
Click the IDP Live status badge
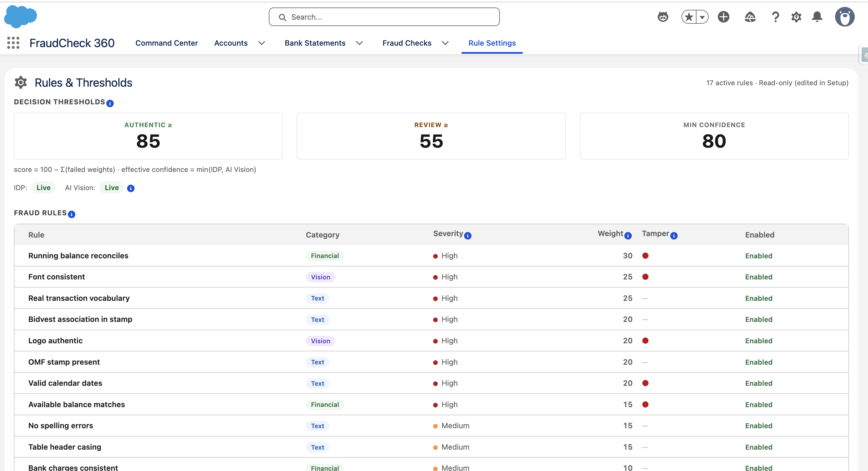click(x=44, y=188)
